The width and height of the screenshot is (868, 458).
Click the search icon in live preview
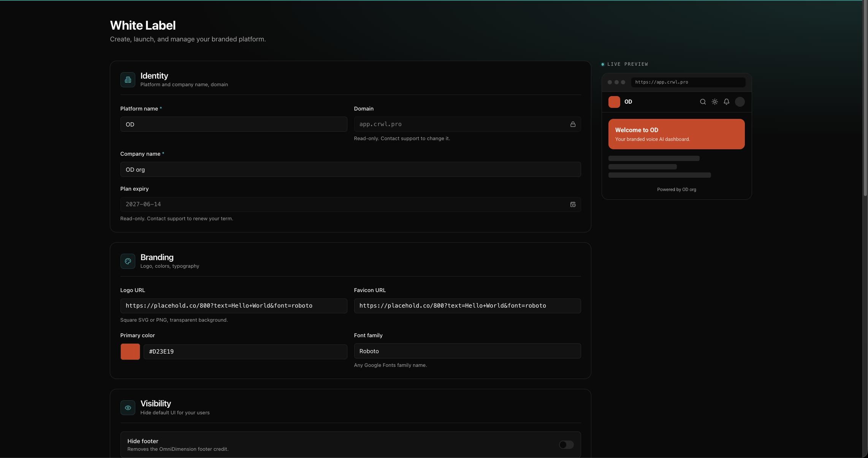click(703, 102)
